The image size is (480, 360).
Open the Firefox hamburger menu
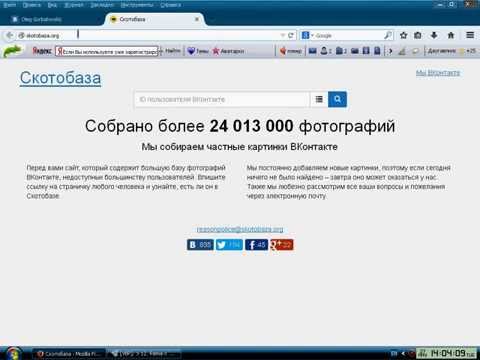pyautogui.click(x=470, y=35)
